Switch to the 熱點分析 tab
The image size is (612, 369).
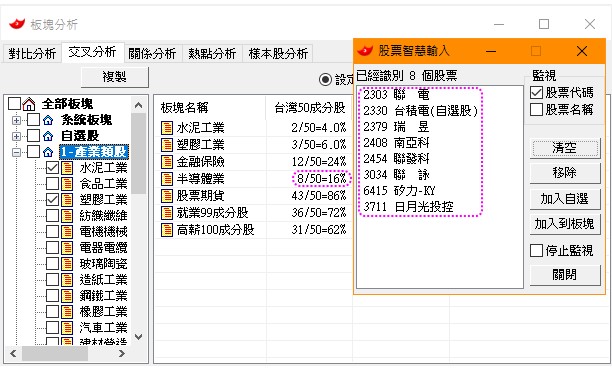click(212, 53)
